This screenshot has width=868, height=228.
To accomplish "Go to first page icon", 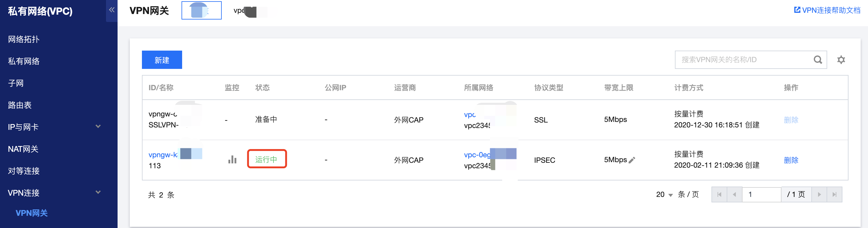I will tap(719, 194).
